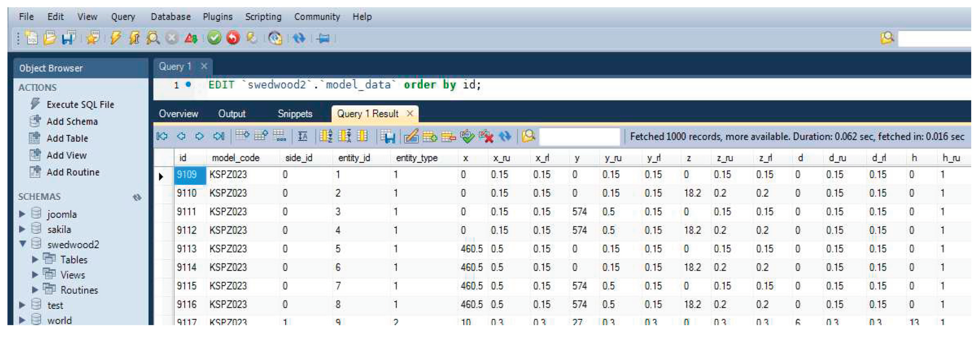Switch to the Snippets tab
980x339 pixels.
tap(294, 114)
